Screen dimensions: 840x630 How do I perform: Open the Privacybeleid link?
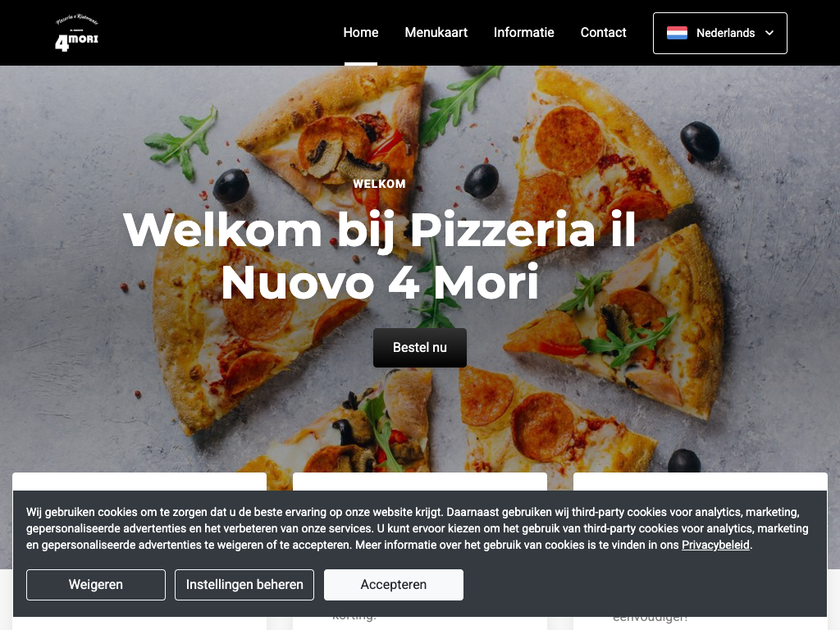[715, 545]
